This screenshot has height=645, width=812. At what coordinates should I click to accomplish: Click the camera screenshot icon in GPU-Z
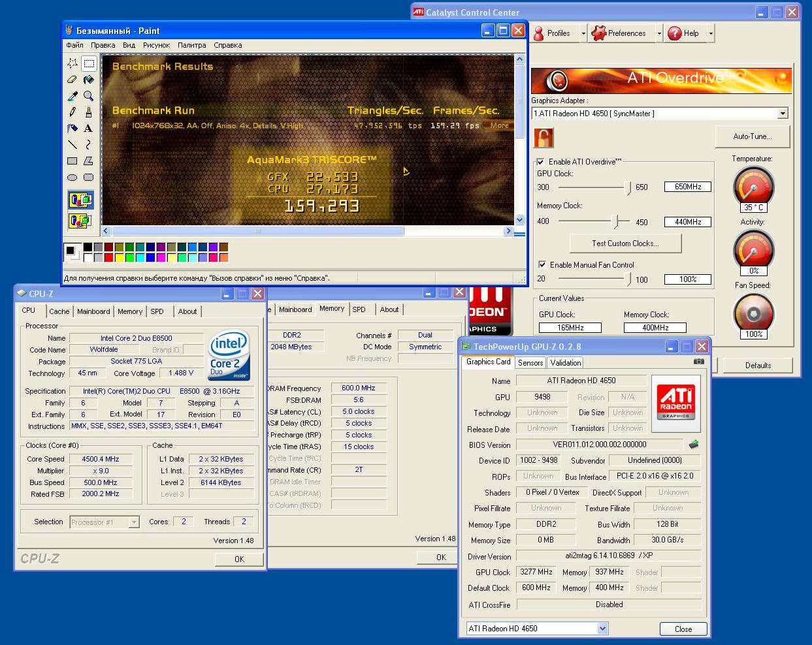click(699, 362)
